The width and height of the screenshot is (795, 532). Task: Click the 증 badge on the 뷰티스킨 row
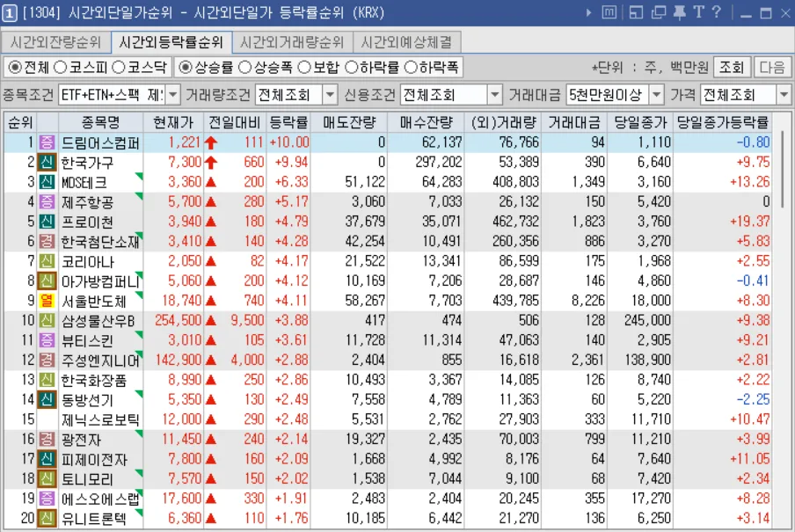coord(47,340)
